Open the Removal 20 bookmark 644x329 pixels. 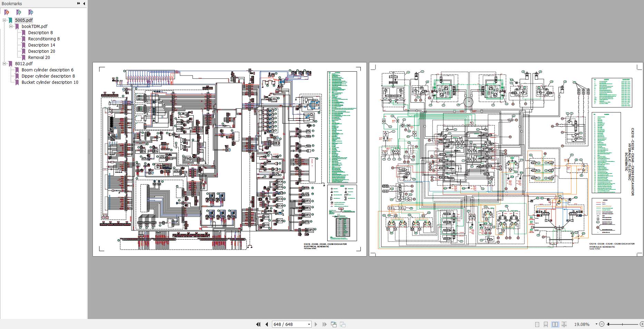tap(39, 58)
